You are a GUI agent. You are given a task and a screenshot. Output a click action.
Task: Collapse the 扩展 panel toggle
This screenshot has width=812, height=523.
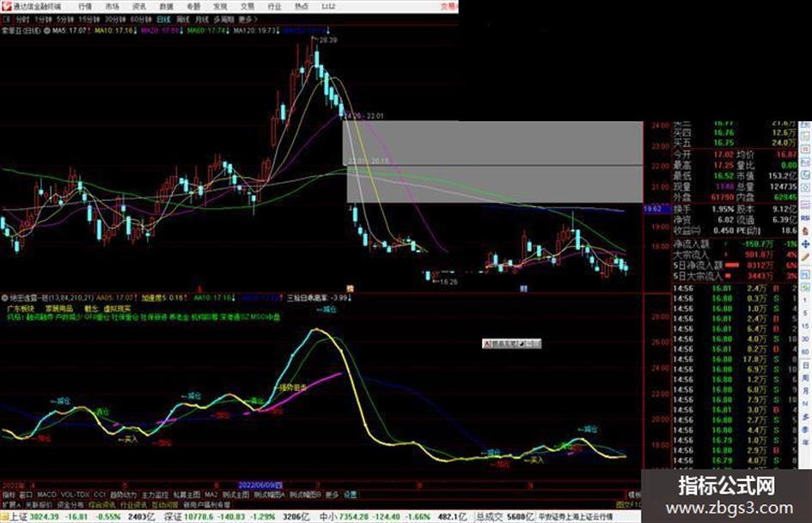click(x=11, y=504)
